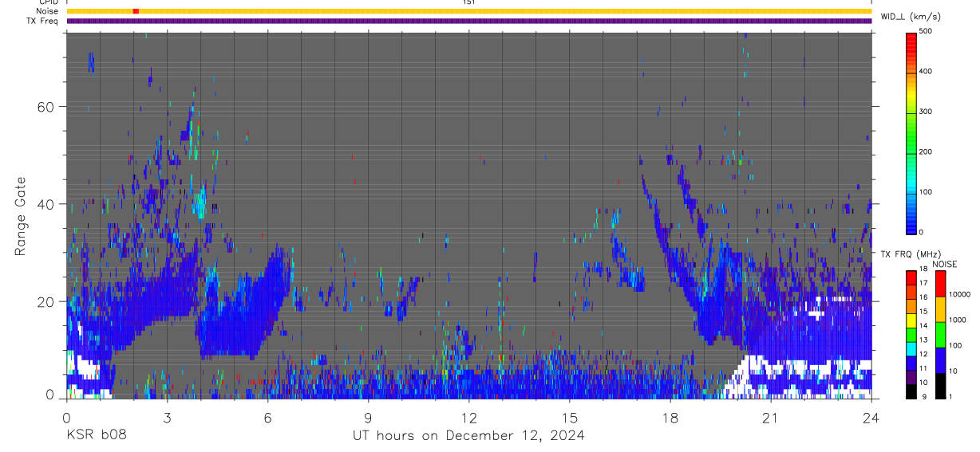Click the '9' UT hour tick label

(x=369, y=417)
